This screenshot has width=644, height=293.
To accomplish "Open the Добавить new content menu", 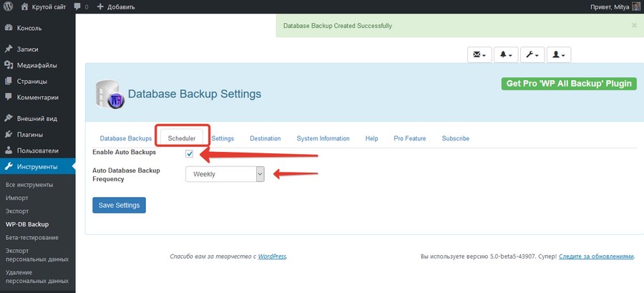I will coord(116,7).
